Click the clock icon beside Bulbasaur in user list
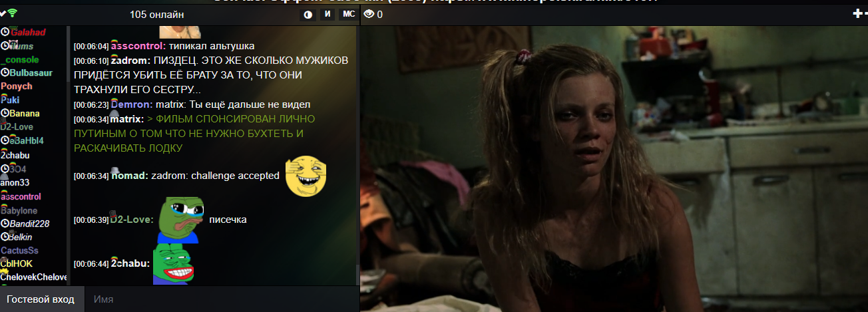The width and height of the screenshot is (868, 312). (5, 73)
